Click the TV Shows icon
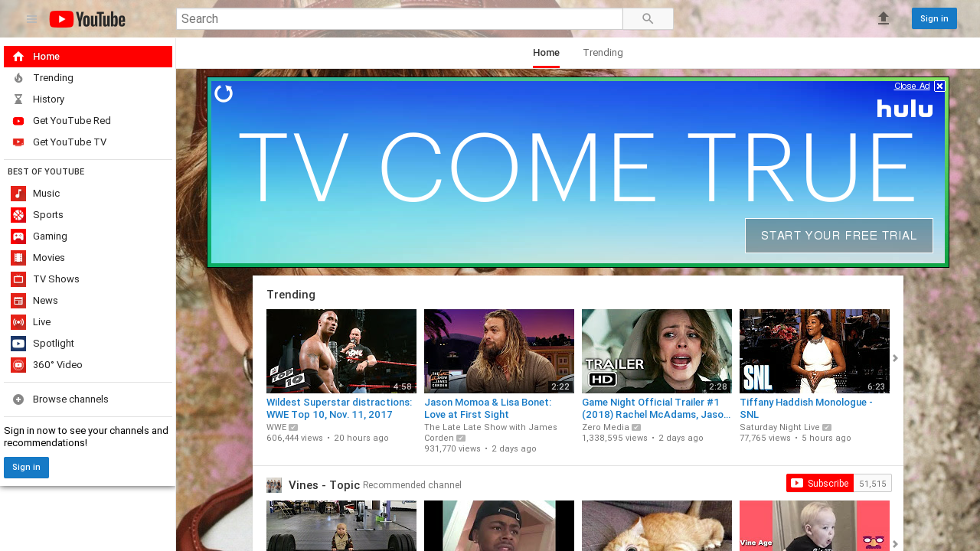Image resolution: width=980 pixels, height=551 pixels. [18, 279]
